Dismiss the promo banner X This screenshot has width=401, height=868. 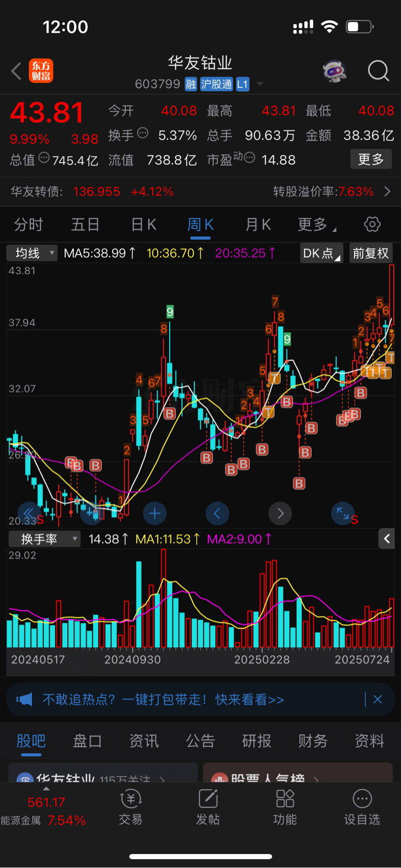(378, 699)
